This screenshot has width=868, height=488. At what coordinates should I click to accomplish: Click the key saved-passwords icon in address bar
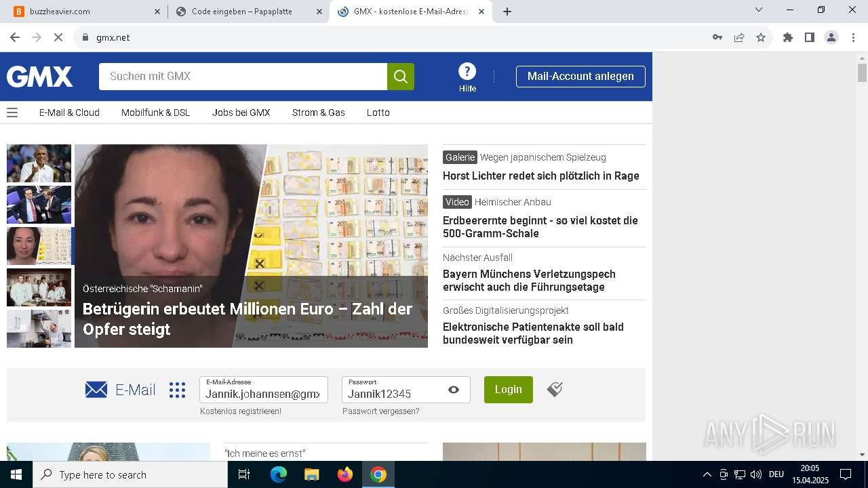[x=717, y=37]
